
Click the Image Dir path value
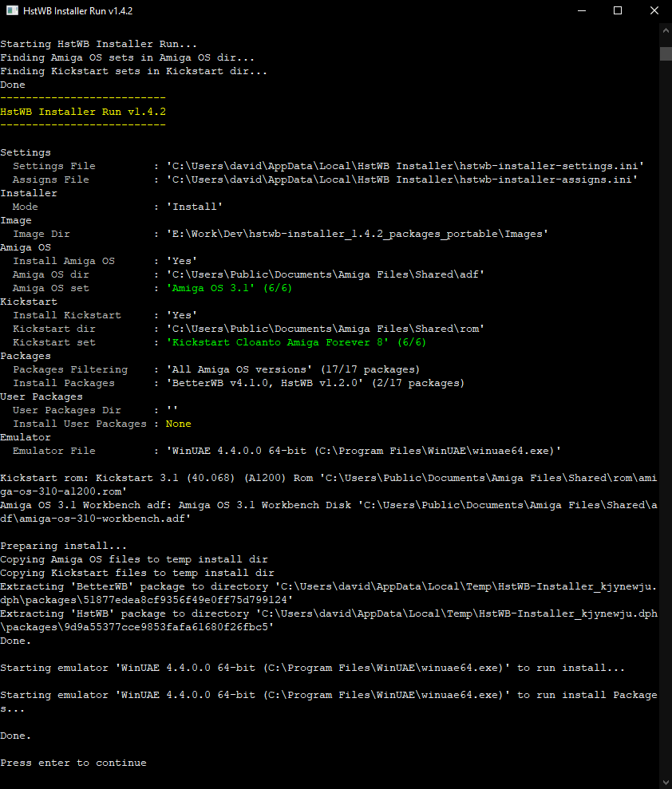(x=358, y=234)
